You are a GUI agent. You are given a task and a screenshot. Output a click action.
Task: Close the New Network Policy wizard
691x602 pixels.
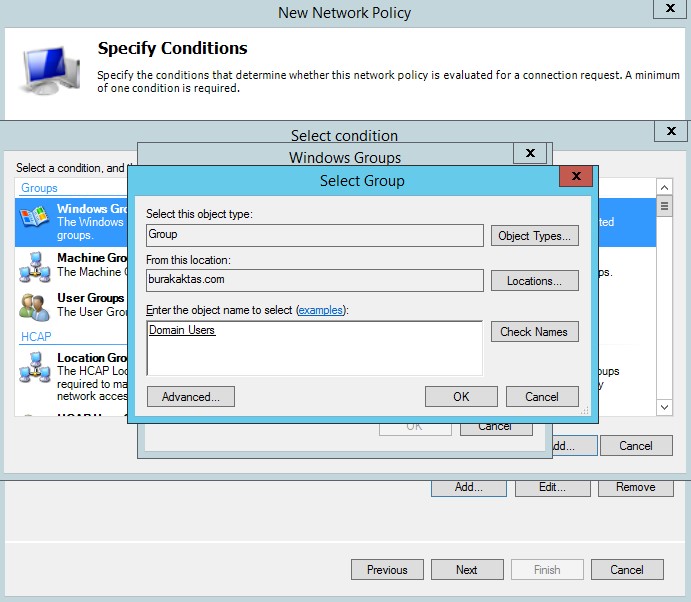(x=670, y=8)
